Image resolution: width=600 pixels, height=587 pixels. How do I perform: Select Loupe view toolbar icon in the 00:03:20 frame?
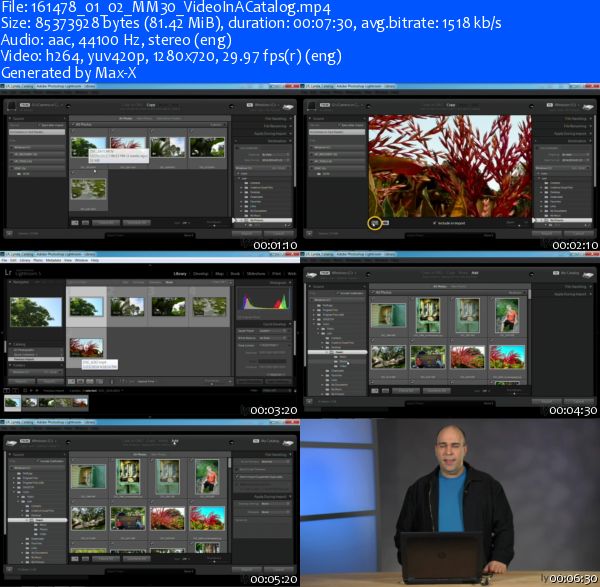click(x=80, y=382)
